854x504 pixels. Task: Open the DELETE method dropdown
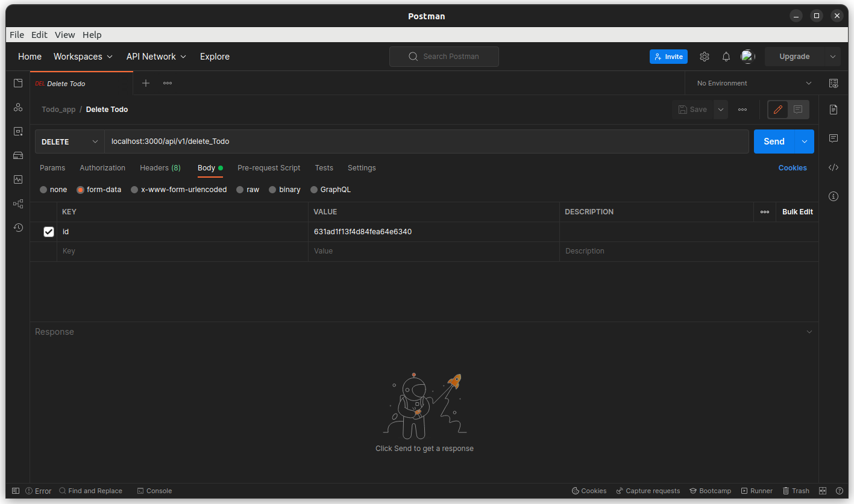click(70, 142)
